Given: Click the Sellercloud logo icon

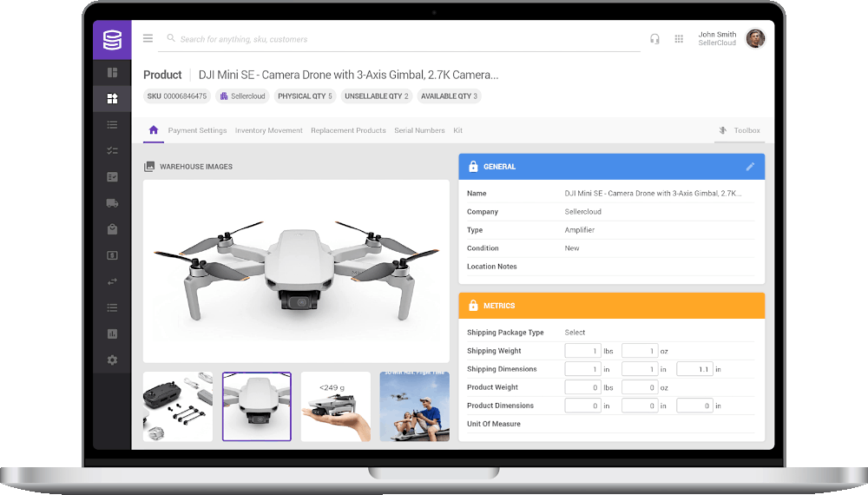Looking at the screenshot, I should point(112,40).
